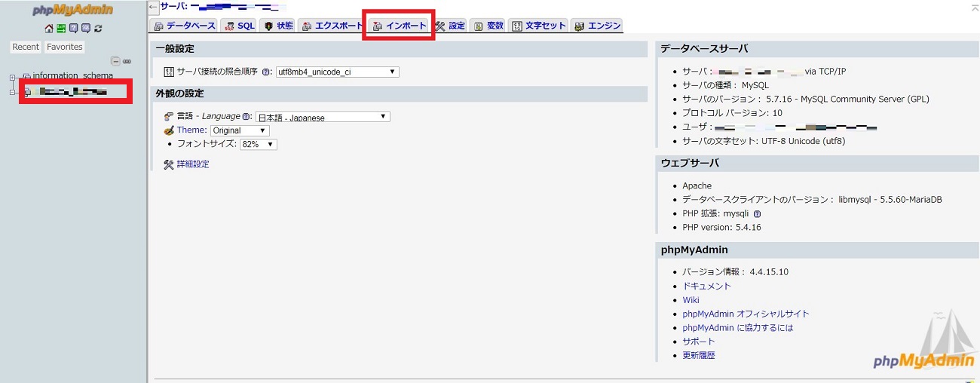The width and height of the screenshot is (980, 383).
Task: Switch to the エクスポート tab
Action: [x=332, y=26]
